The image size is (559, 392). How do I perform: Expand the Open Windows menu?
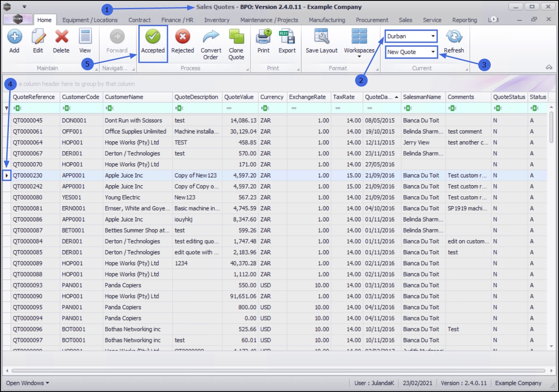28,383
